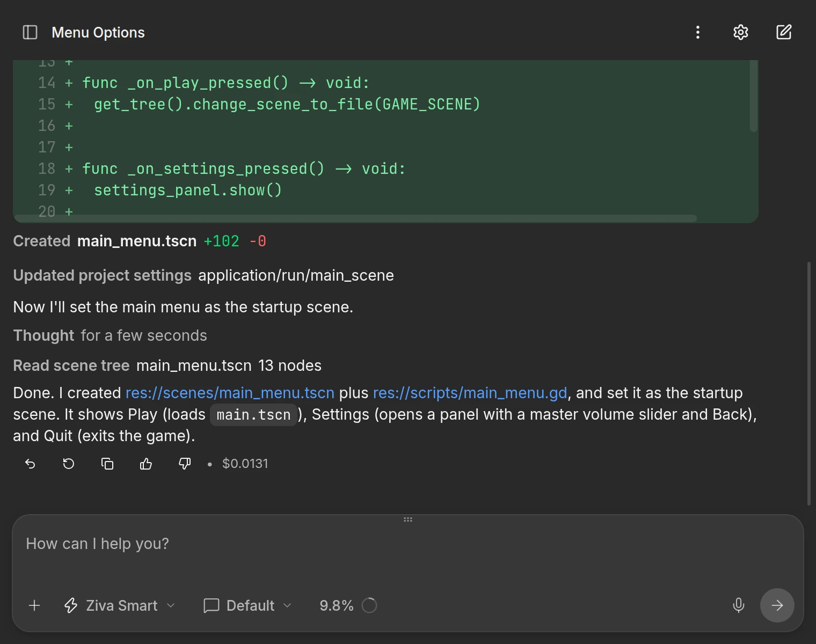816x644 pixels.
Task: Click the code block horizontal scrollbar
Action: 355,218
